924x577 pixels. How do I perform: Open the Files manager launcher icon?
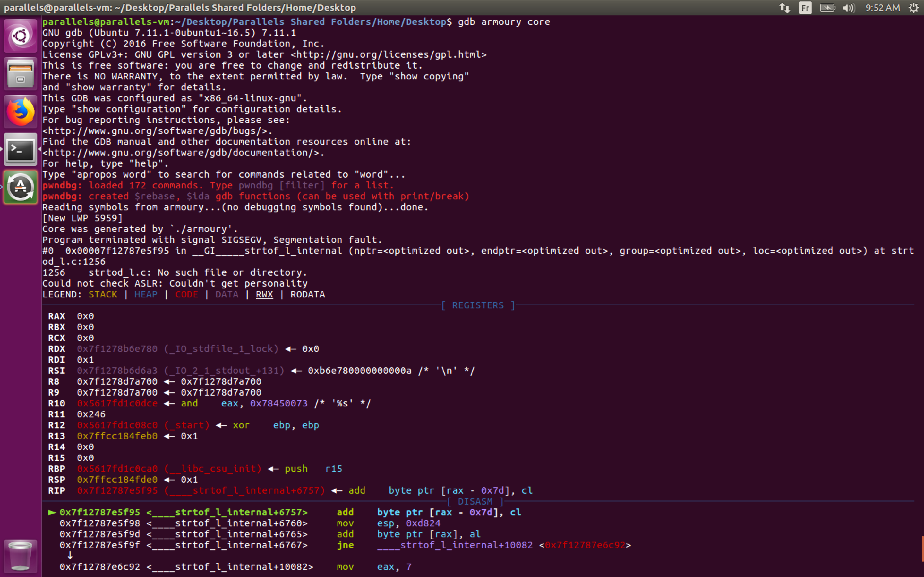[x=20, y=74]
